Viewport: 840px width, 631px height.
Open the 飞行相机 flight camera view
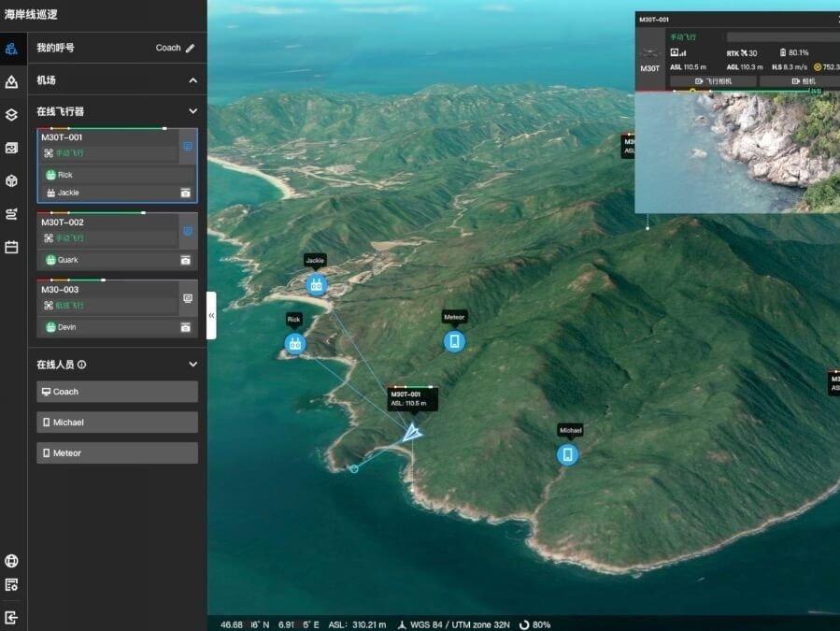pos(713,81)
